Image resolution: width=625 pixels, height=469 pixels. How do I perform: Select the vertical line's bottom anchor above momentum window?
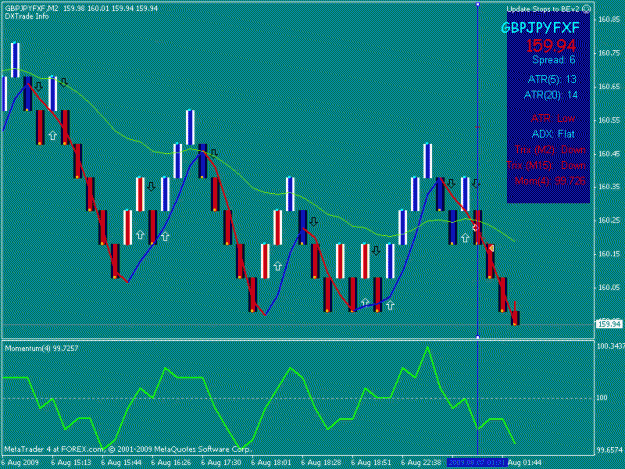tap(478, 337)
